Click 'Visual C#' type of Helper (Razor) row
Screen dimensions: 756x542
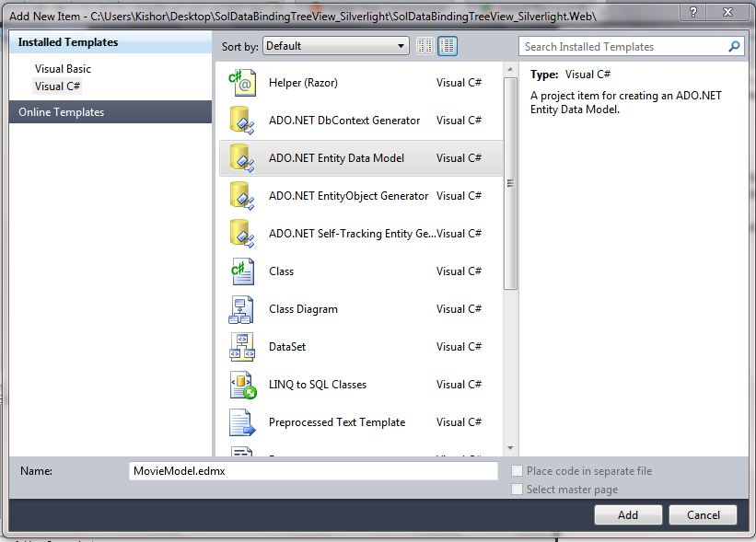click(x=459, y=83)
